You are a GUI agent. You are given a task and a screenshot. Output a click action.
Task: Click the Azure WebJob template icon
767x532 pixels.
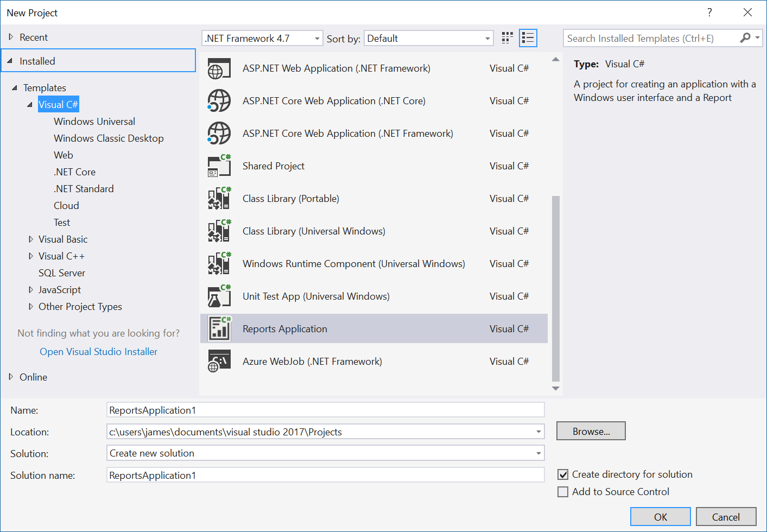[x=219, y=362]
